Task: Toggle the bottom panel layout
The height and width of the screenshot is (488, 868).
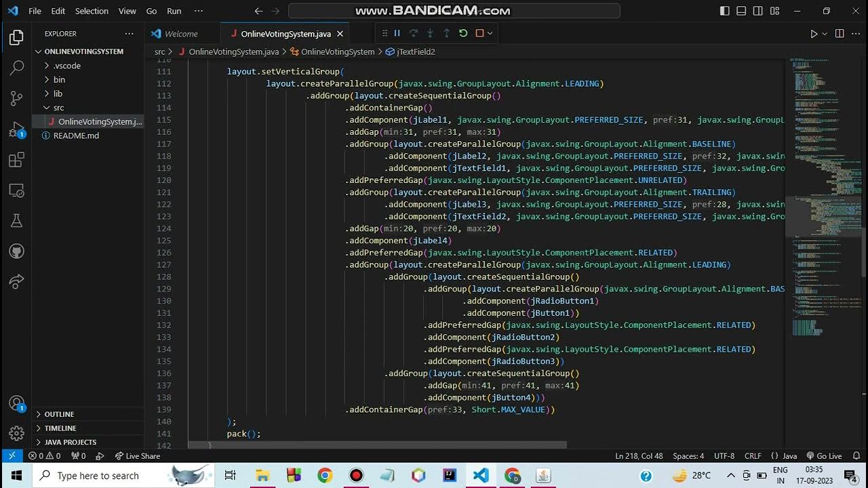Action: [742, 11]
